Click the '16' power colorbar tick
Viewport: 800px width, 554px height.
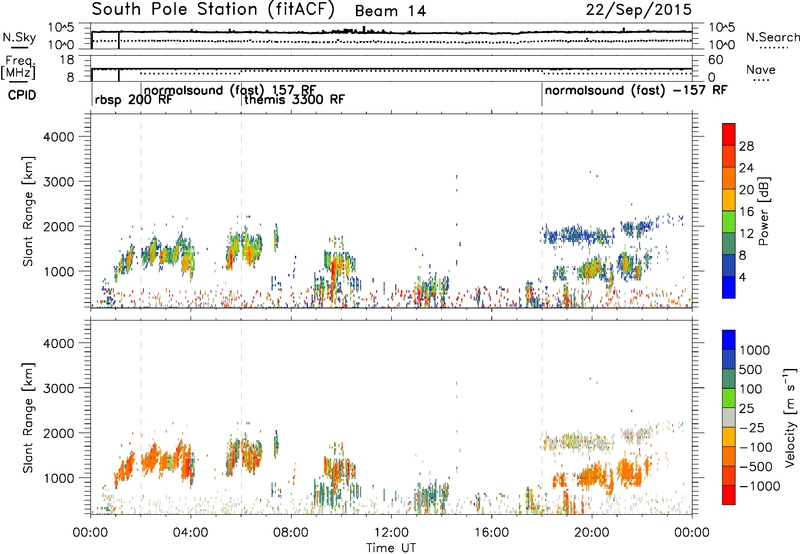[746, 212]
